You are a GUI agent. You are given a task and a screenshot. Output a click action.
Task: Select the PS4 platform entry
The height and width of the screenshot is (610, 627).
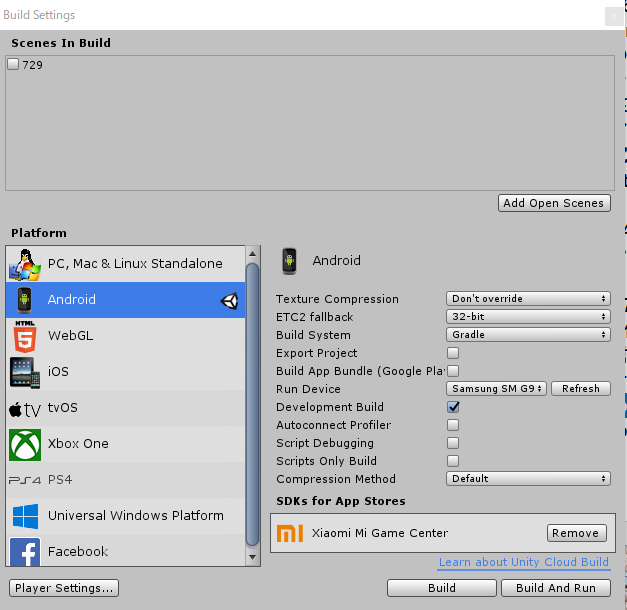[60, 480]
